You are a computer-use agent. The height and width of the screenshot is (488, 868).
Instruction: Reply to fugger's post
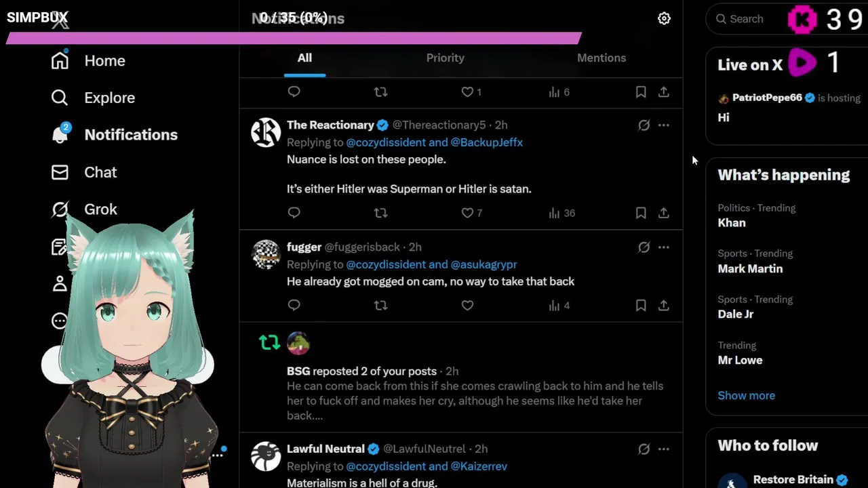click(294, 306)
